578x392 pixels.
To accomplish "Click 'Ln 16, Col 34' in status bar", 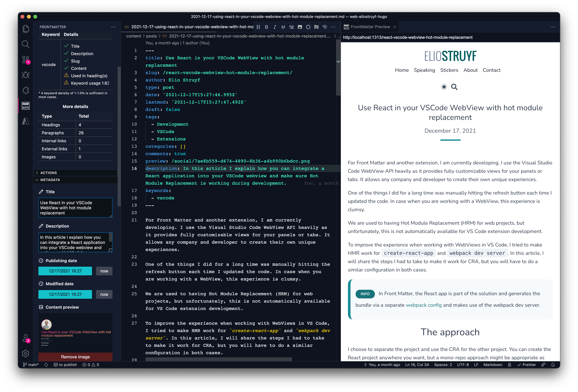I will (417, 365).
